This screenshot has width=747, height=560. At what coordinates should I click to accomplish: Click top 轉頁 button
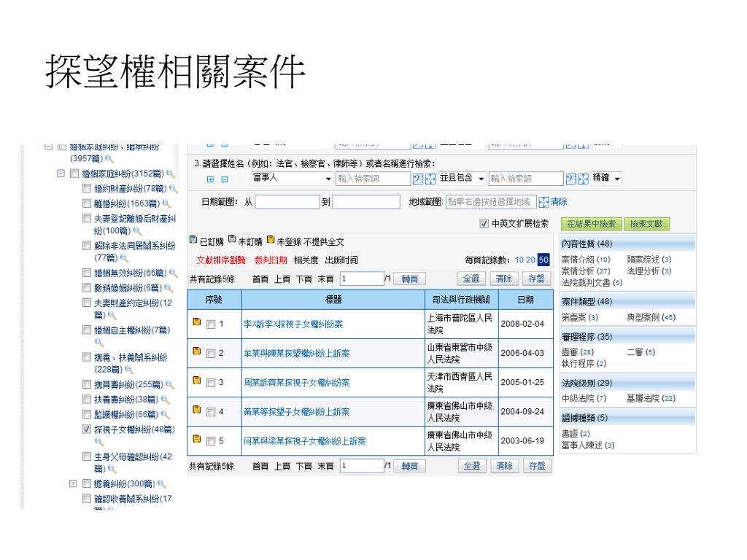click(x=410, y=279)
